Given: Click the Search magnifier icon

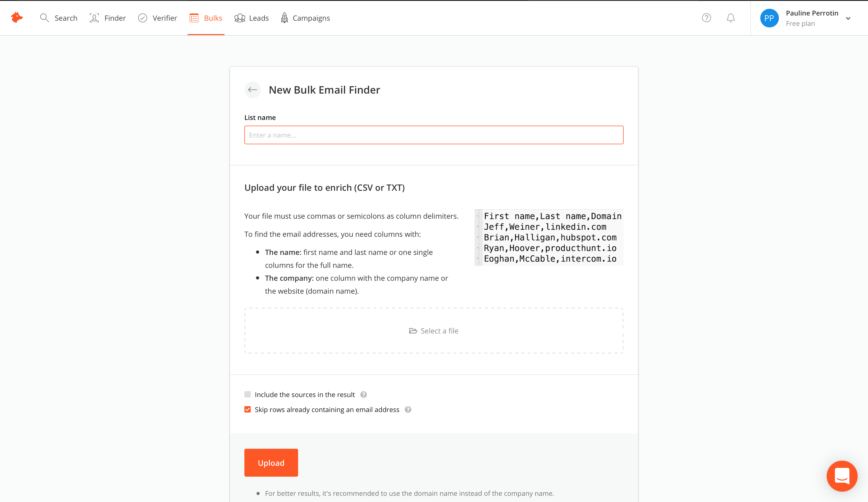Looking at the screenshot, I should point(44,18).
